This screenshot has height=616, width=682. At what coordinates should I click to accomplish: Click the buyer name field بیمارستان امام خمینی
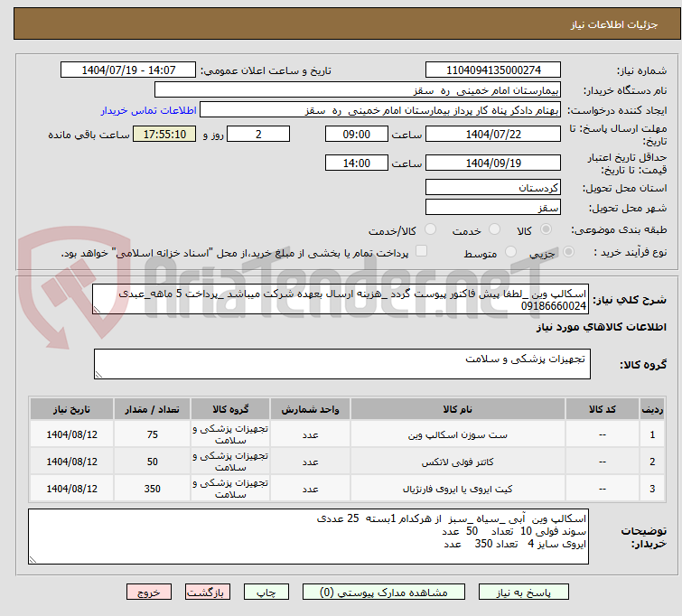[x=358, y=90]
